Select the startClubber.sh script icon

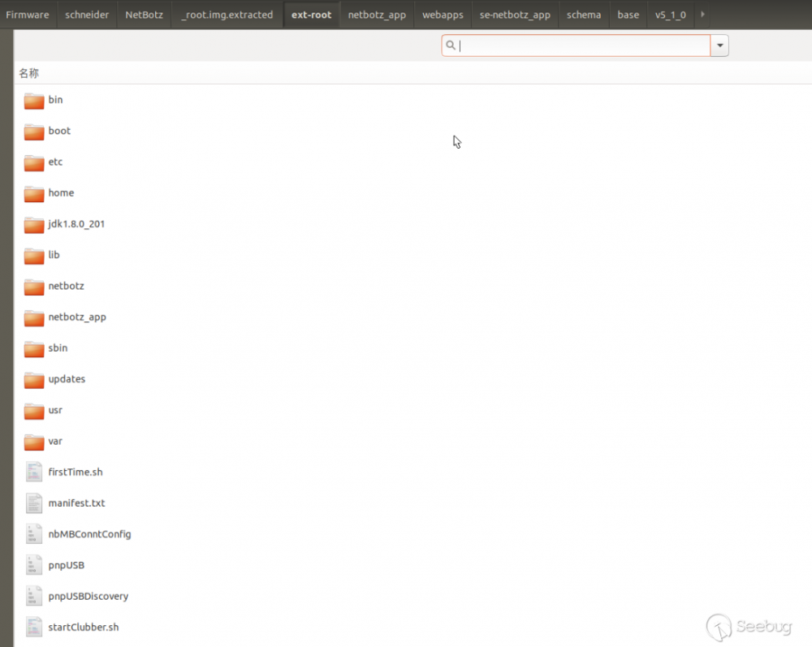point(33,627)
